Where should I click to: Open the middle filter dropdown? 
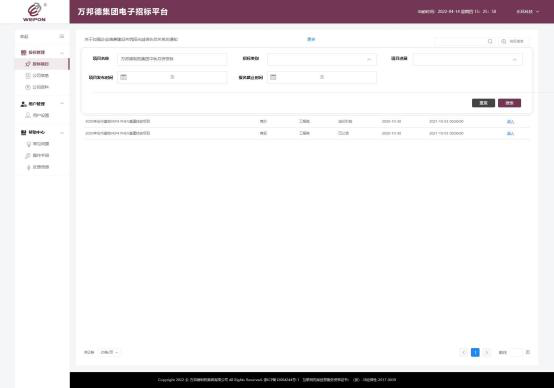coord(322,59)
